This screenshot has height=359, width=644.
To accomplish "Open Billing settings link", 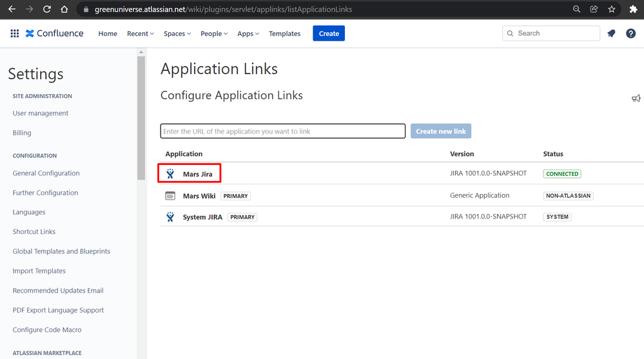I will point(22,133).
